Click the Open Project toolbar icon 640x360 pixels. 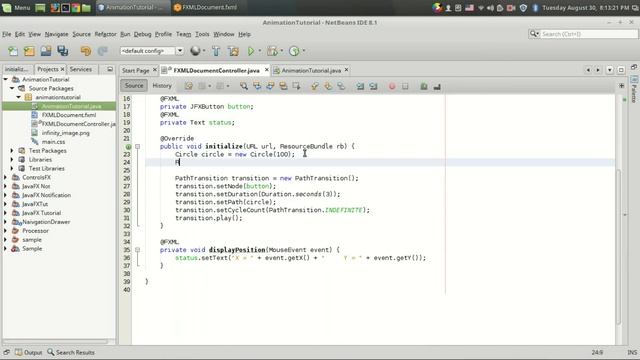coord(46,51)
